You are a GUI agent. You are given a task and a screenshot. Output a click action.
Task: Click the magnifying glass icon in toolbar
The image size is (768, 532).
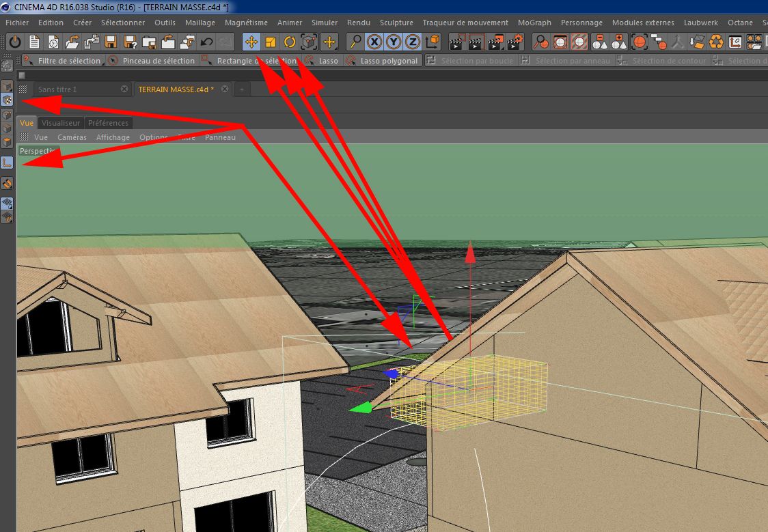coord(355,42)
